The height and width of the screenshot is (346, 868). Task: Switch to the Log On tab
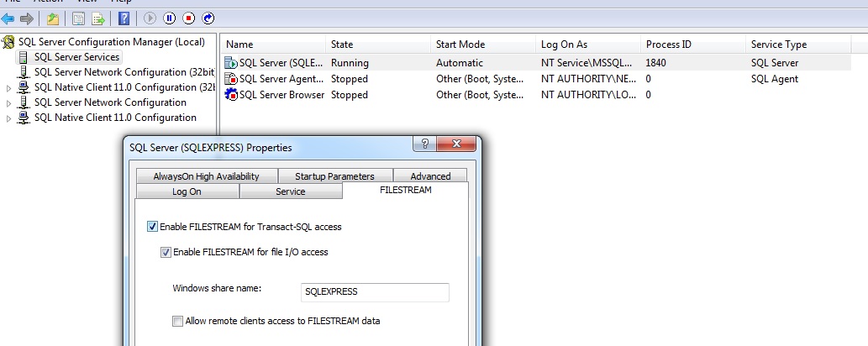(x=187, y=191)
